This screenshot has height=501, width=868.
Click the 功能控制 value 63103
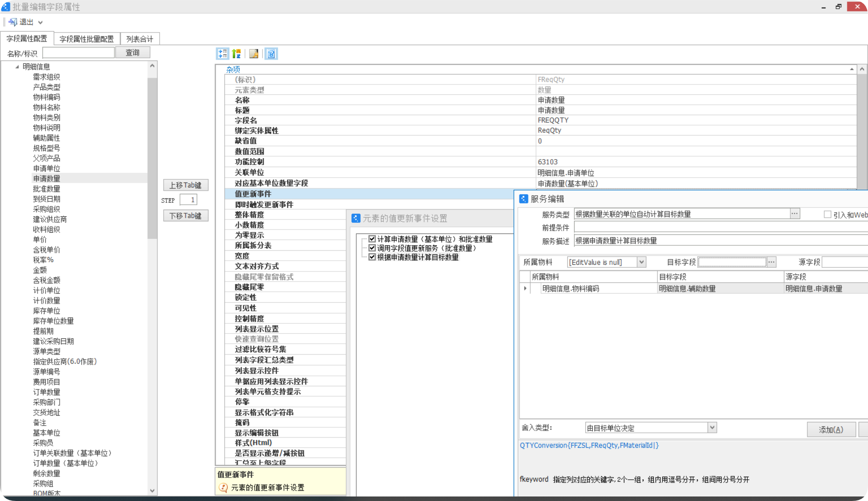pos(547,162)
